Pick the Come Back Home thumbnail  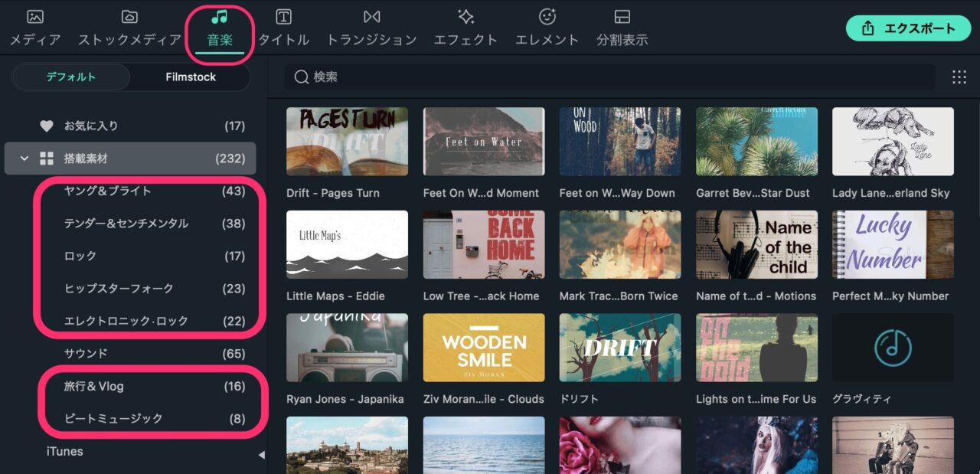(x=484, y=245)
